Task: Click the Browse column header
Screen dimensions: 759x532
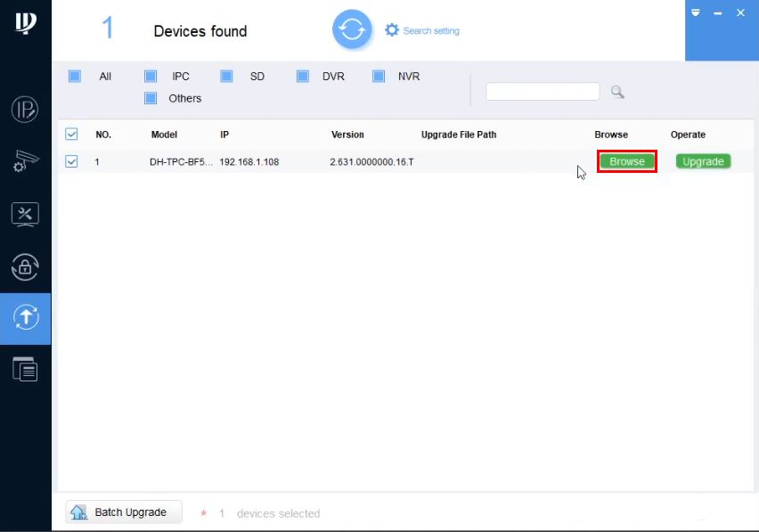Action: pyautogui.click(x=611, y=135)
